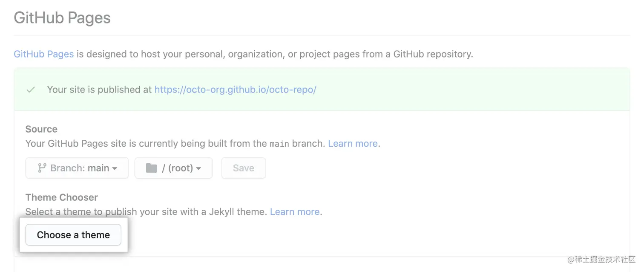Click the Your site is published message
The width and height of the screenshot is (644, 272).
(x=100, y=89)
